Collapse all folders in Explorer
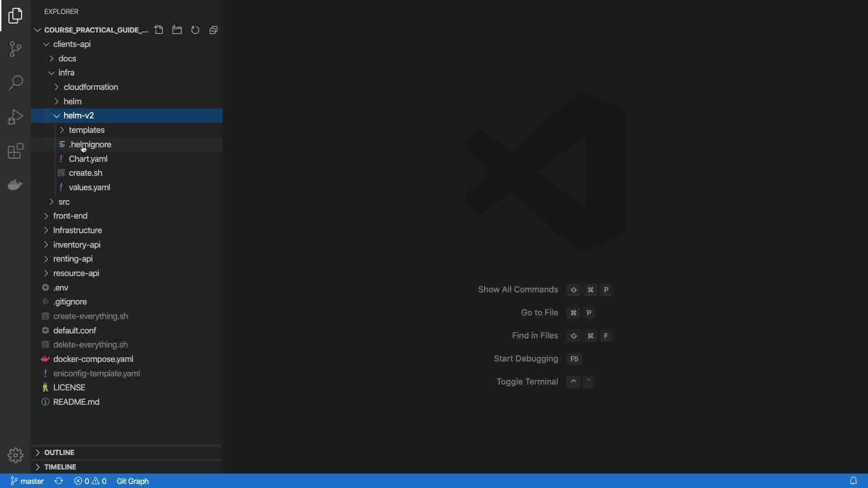This screenshot has height=488, width=868. tap(214, 30)
